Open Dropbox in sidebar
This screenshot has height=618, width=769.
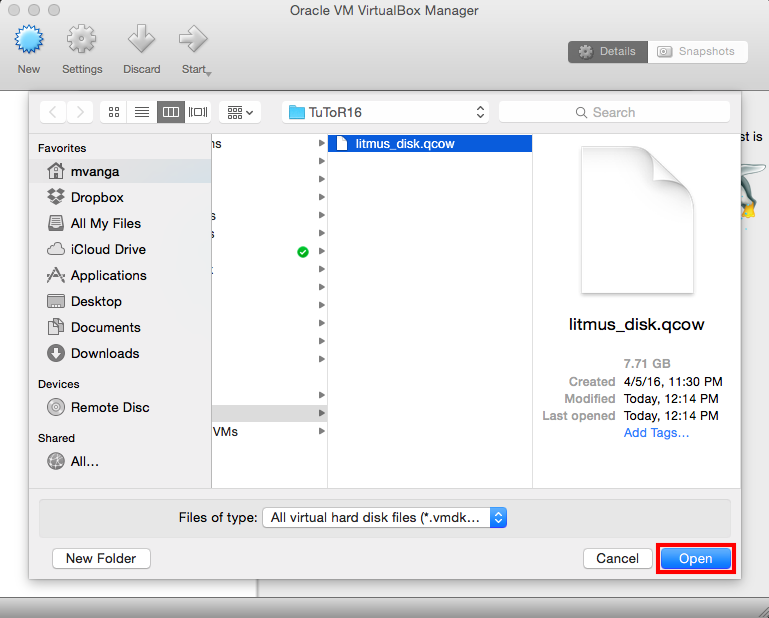120,197
